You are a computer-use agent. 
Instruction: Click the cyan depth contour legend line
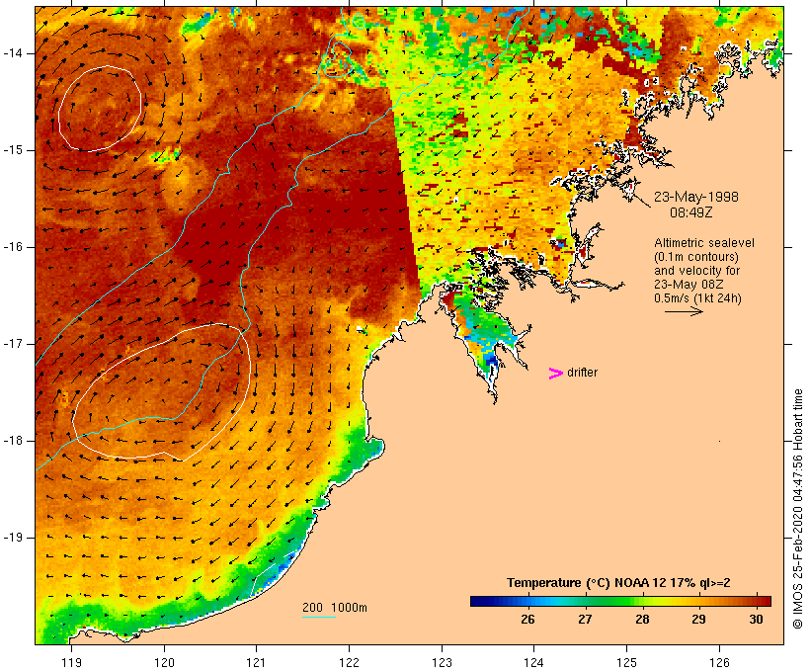319,617
